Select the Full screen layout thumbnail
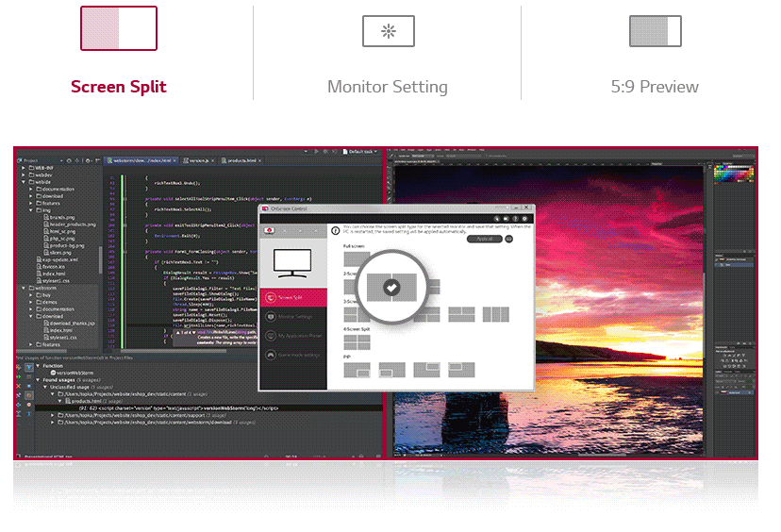Image resolution: width=781 pixels, height=532 pixels. pyautogui.click(x=357, y=258)
